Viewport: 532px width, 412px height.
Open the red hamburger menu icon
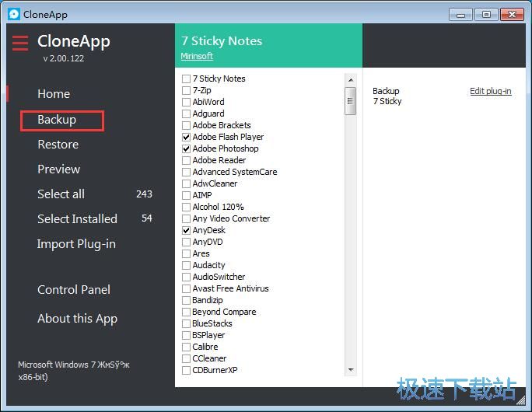click(19, 44)
